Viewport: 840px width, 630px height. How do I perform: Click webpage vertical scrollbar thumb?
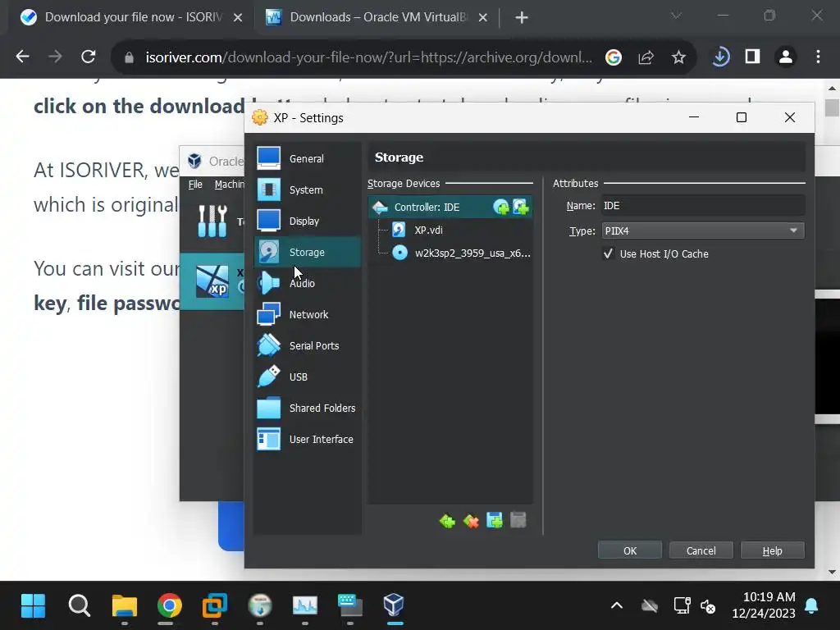(832, 107)
